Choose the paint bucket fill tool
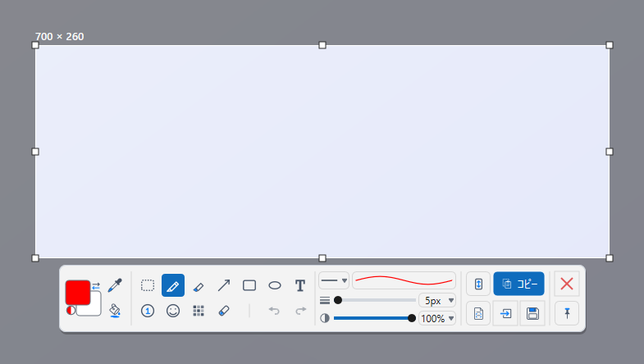 point(115,310)
